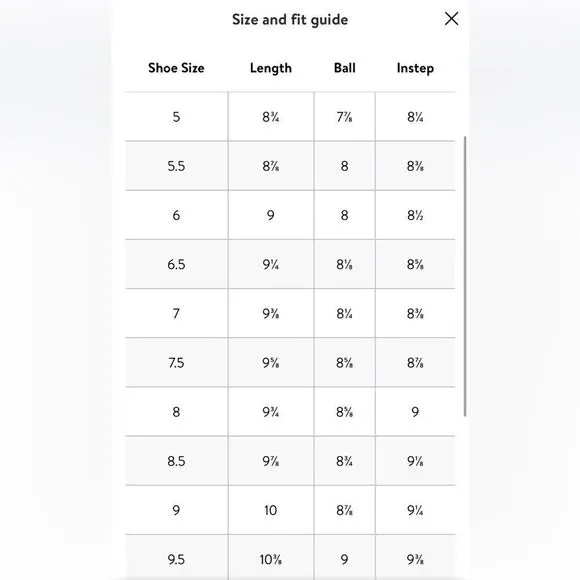Select the instep value 8½ in the size 6 row

[x=415, y=215]
